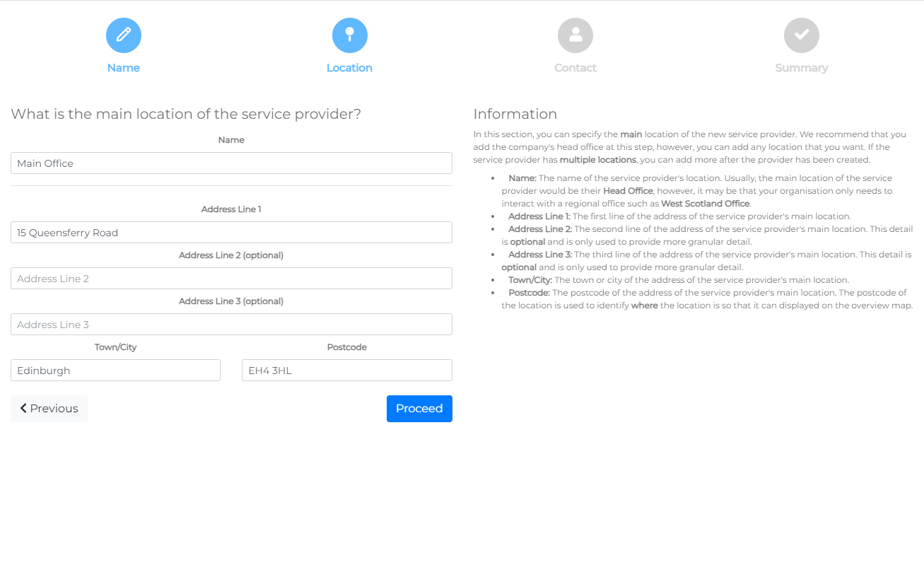This screenshot has height=570, width=924.
Task: Click the pencil icon for Name step
Action: (x=124, y=35)
